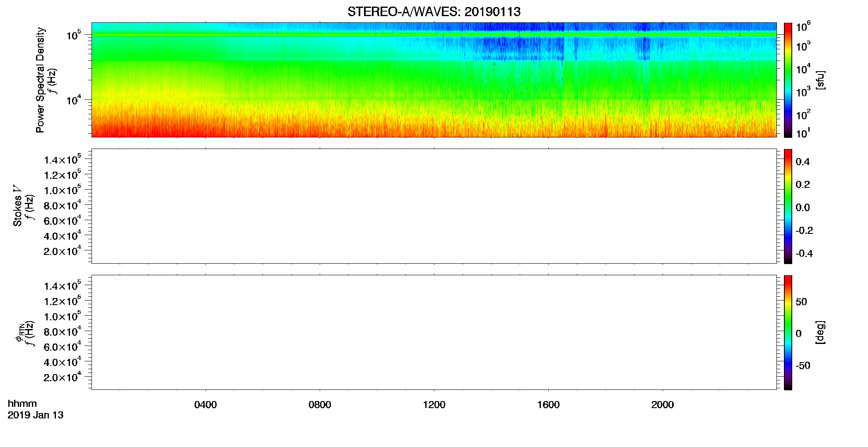This screenshot has width=868, height=447.
Task: Click the date text 2019 Jan 13
Action: (x=36, y=415)
